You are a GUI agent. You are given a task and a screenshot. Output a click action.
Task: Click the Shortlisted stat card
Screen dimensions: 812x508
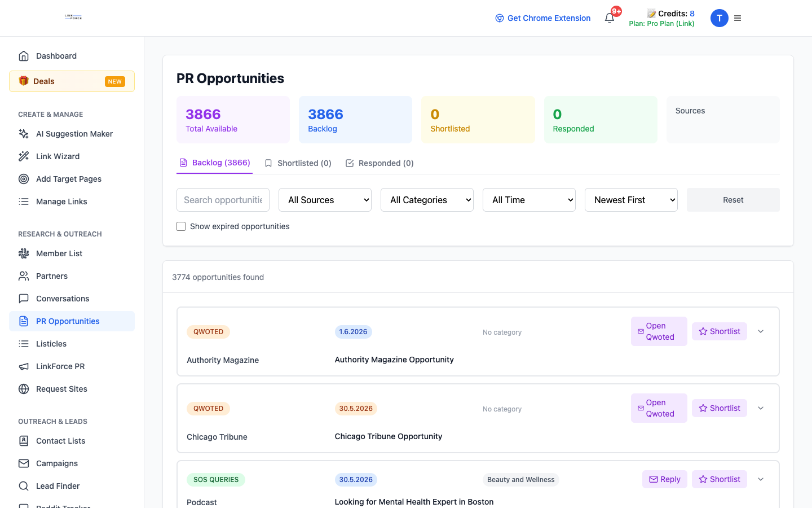tap(478, 120)
